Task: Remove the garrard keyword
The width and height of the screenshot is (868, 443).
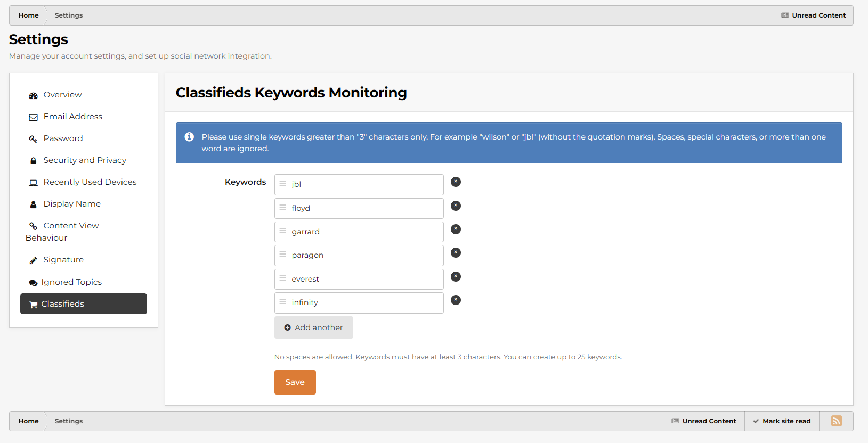Action: (456, 229)
